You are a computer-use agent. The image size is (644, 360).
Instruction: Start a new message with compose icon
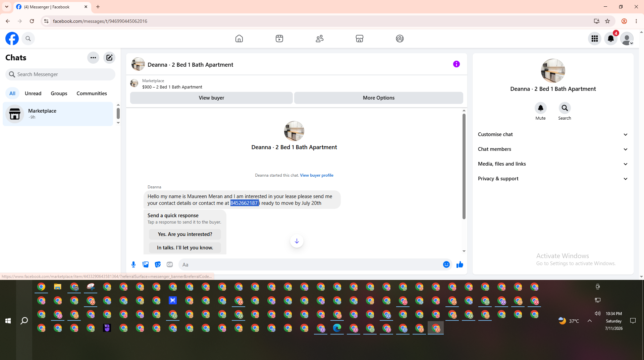[109, 58]
